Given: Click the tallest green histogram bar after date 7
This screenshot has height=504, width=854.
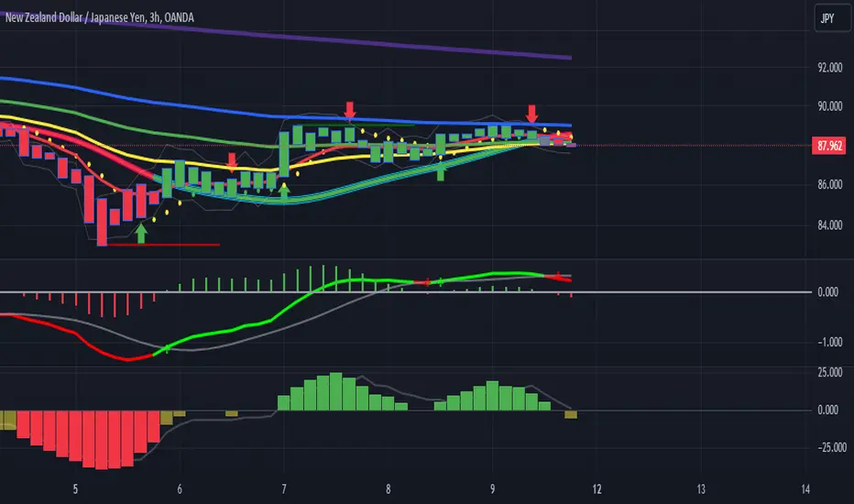Looking at the screenshot, I should pos(336,391).
